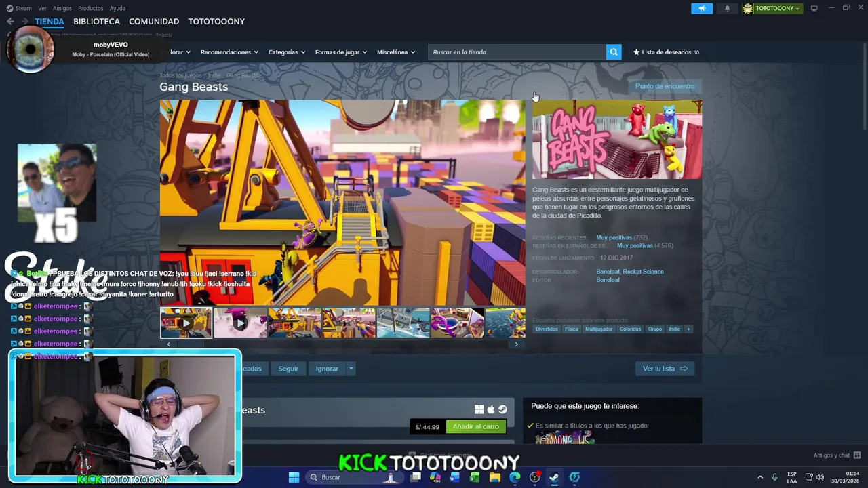Open the Productos menu

91,8
